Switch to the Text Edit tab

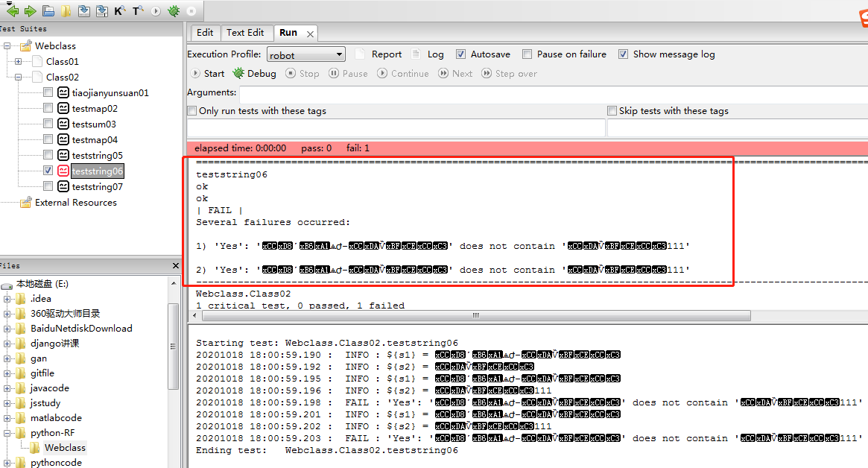pos(244,33)
